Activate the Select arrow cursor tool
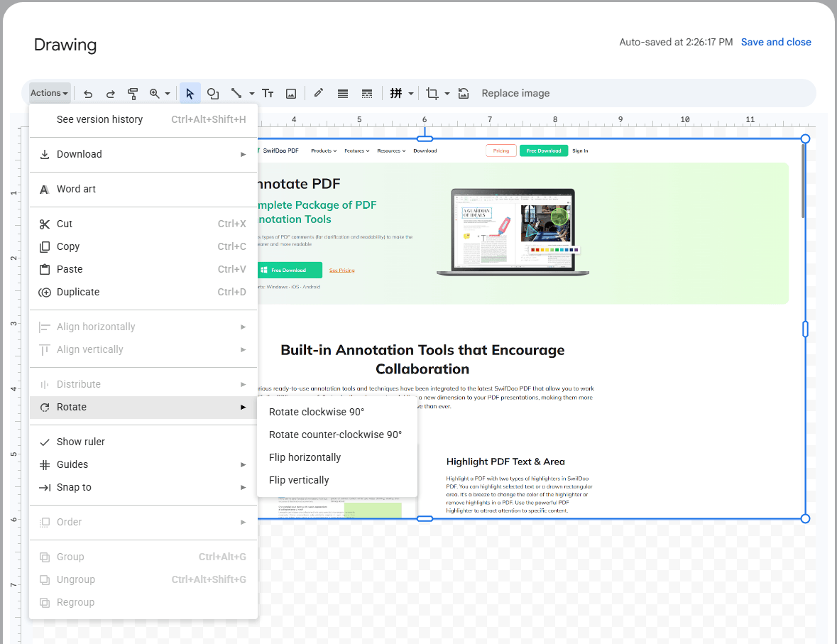Image resolution: width=837 pixels, height=644 pixels. tap(190, 94)
